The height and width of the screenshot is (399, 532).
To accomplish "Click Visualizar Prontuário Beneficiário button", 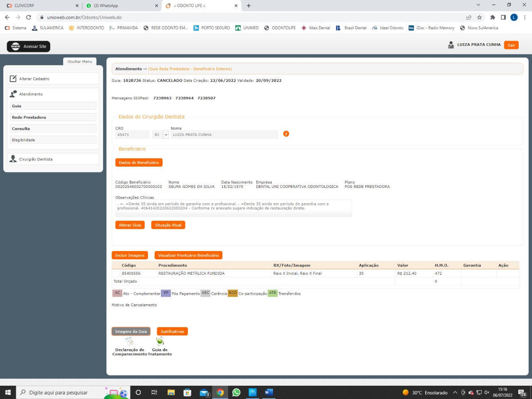I will (188, 255).
